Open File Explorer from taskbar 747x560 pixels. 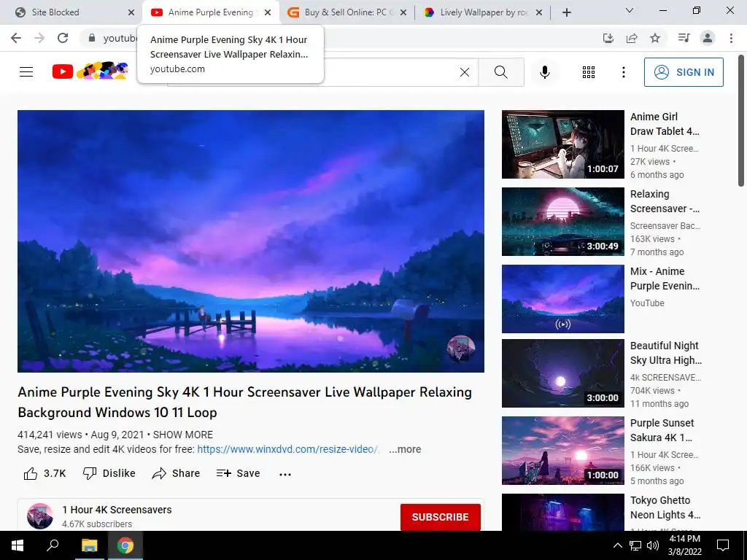tap(89, 545)
